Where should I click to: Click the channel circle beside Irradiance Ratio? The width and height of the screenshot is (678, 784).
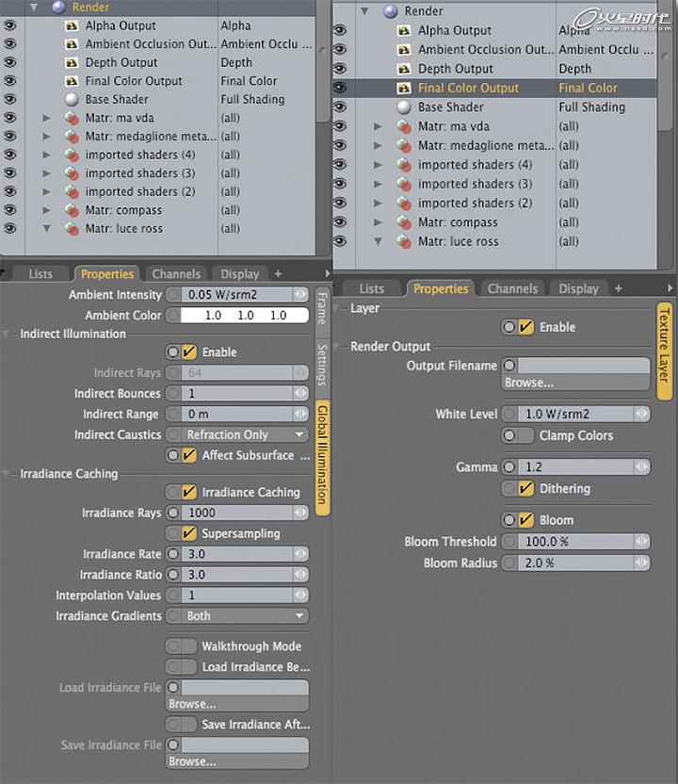tap(173, 575)
